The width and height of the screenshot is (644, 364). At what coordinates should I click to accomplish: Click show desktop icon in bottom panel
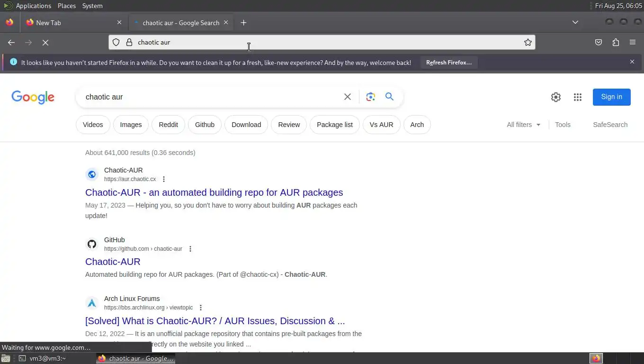coord(6,358)
